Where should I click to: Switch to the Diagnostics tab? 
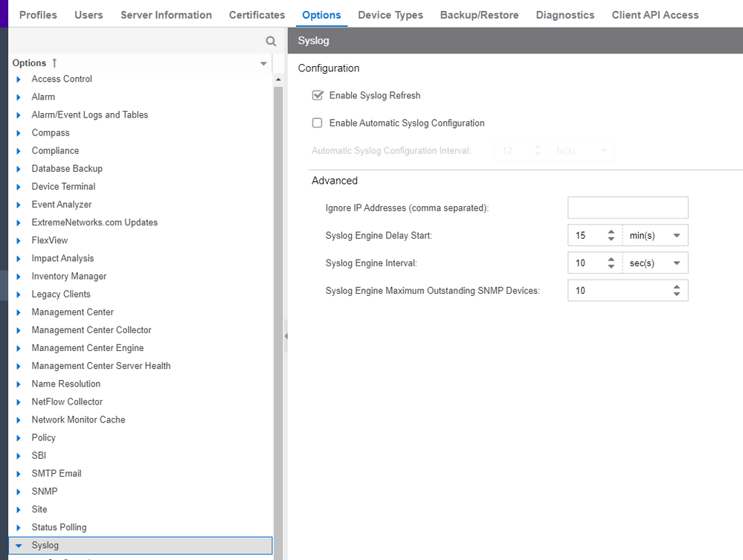(565, 15)
